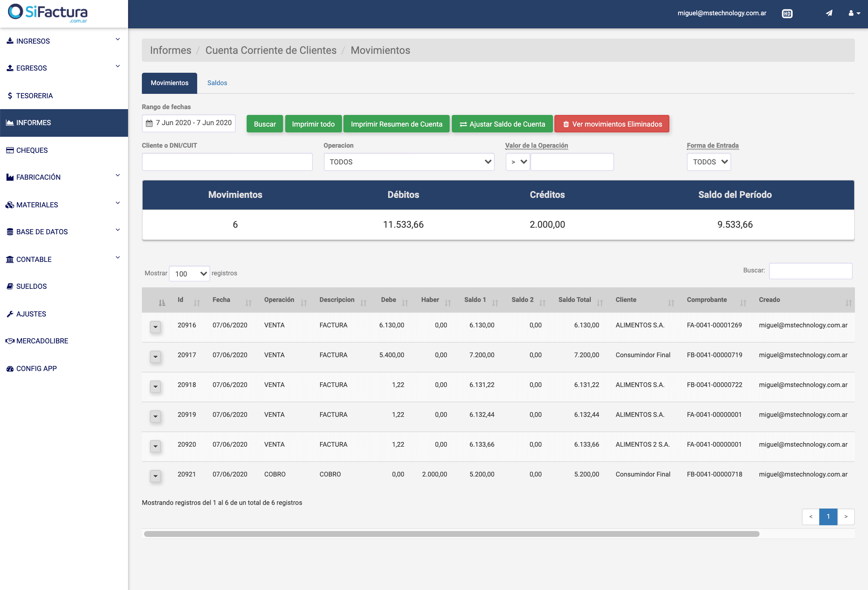Expand the MATERIALES menu chevron
The height and width of the screenshot is (590, 868).
(x=118, y=203)
